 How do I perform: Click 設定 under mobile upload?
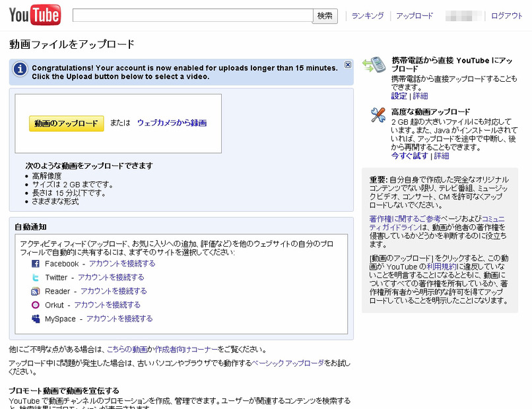(399, 96)
